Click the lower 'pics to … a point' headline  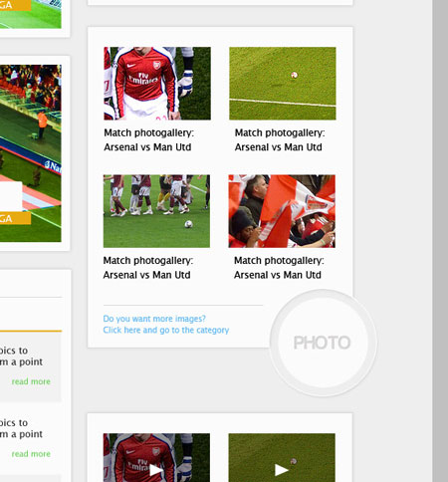pyautogui.click(x=21, y=428)
